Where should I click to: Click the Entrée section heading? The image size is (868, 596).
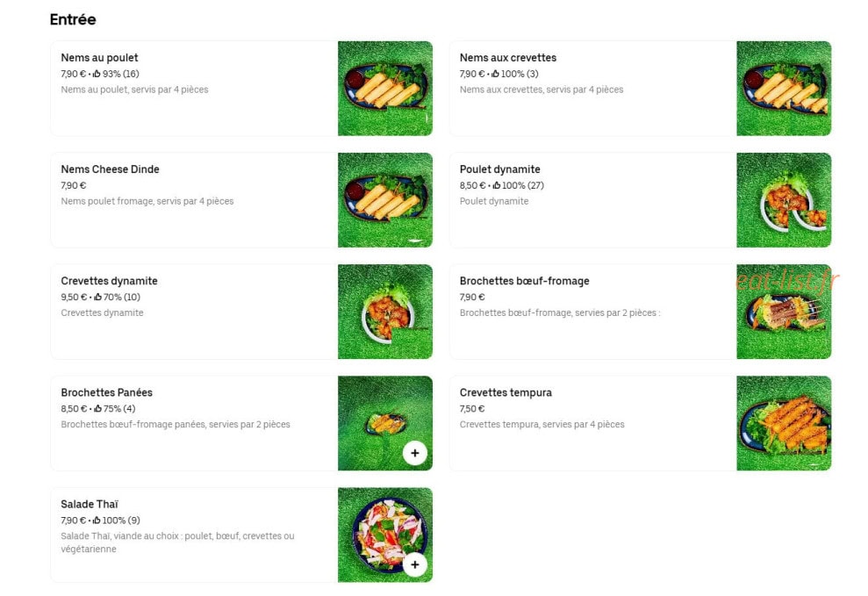[73, 19]
